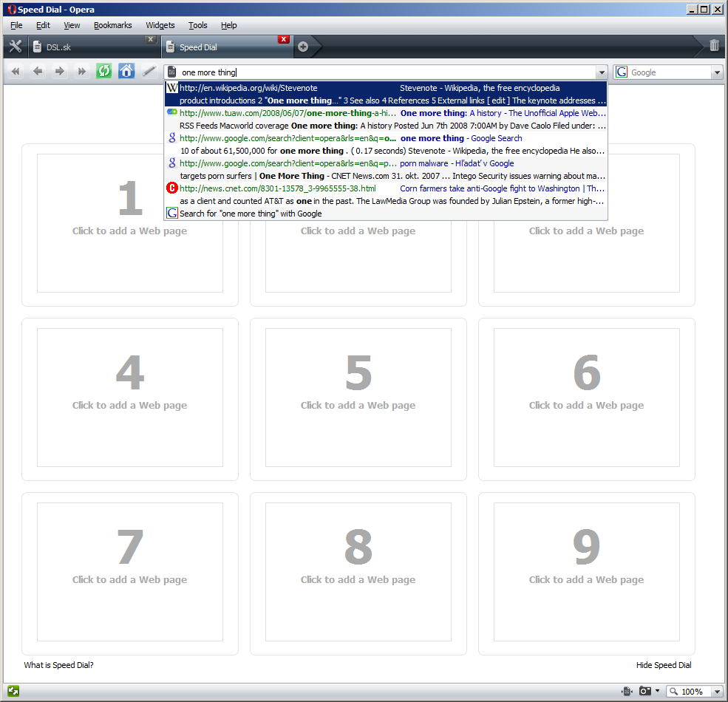Click the Wikipedia W icon in suggestions

pyautogui.click(x=172, y=88)
